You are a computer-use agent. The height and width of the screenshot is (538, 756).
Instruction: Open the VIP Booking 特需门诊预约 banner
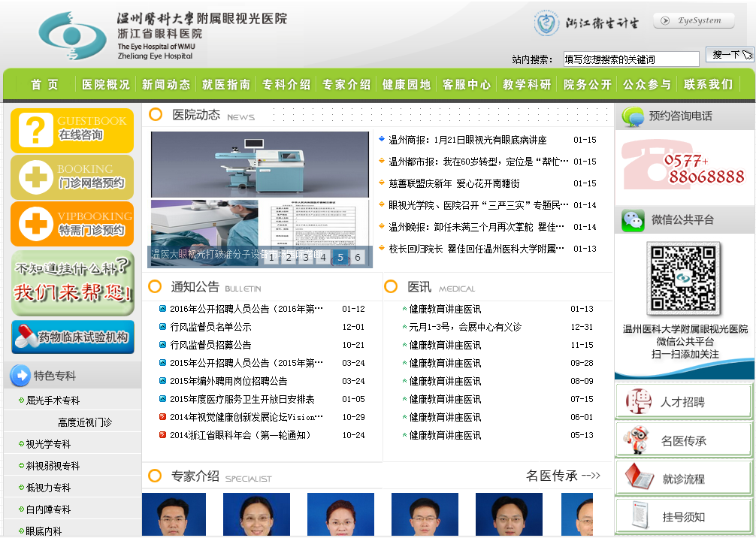pos(72,224)
